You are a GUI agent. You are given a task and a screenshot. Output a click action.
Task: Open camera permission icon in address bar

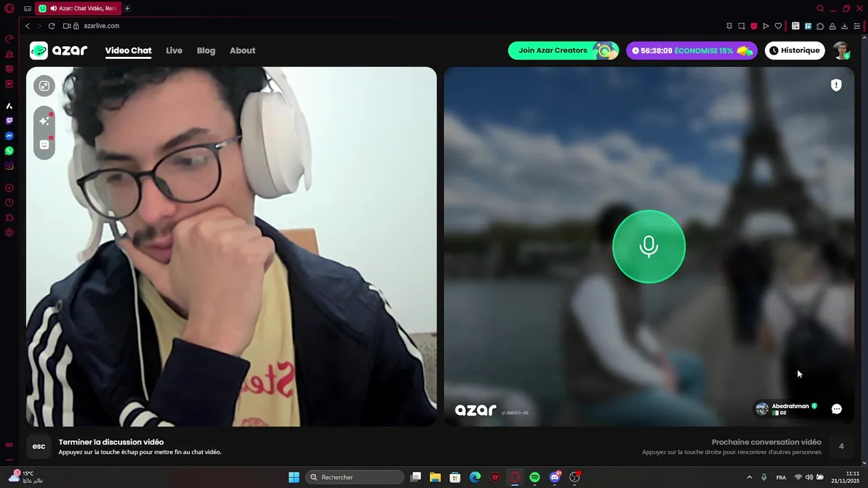coord(66,26)
